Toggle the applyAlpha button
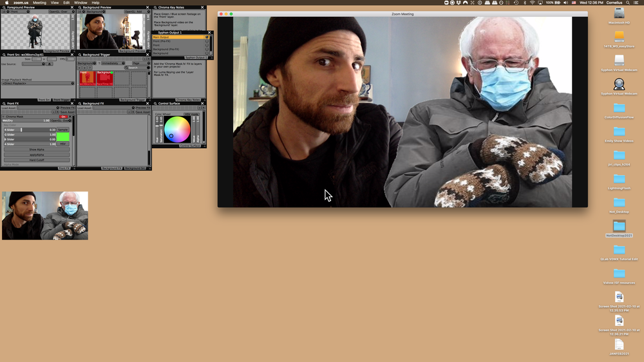The image size is (644, 362). (x=37, y=155)
